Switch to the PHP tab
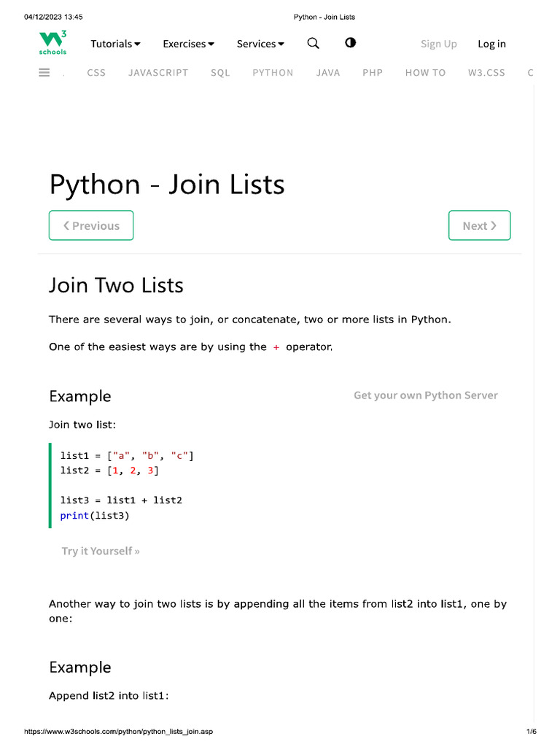This screenshot has width=560, height=747. [x=373, y=73]
